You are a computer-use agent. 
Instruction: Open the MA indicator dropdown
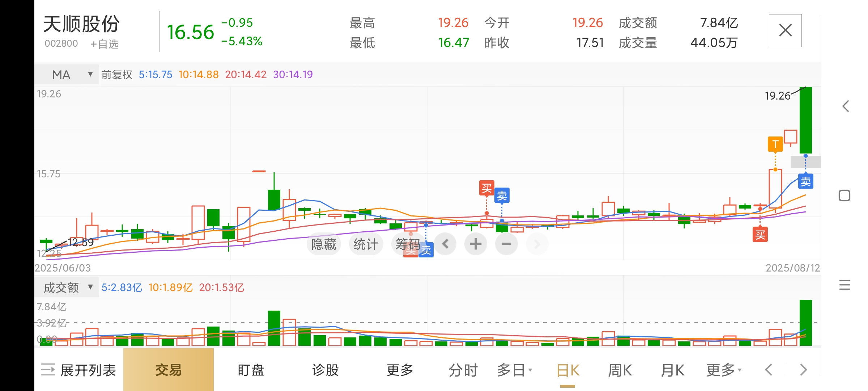67,75
